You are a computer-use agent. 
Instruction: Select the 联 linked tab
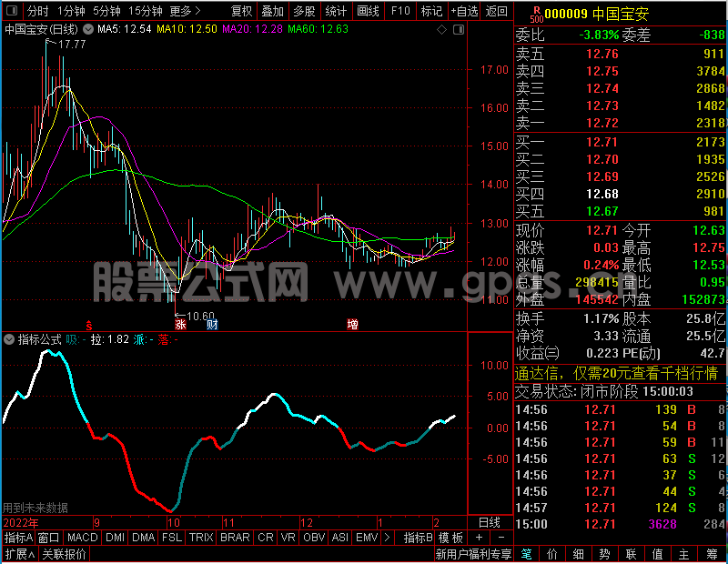[x=631, y=554]
